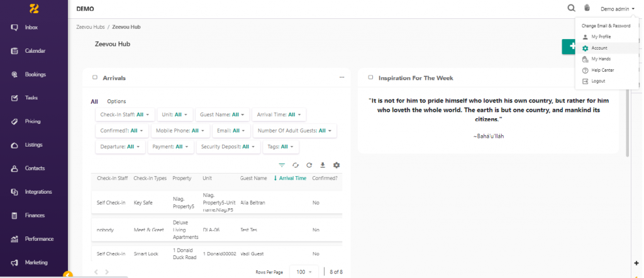The width and height of the screenshot is (644, 278).
Task: Sort by Confirmed? column header
Action: point(325,178)
